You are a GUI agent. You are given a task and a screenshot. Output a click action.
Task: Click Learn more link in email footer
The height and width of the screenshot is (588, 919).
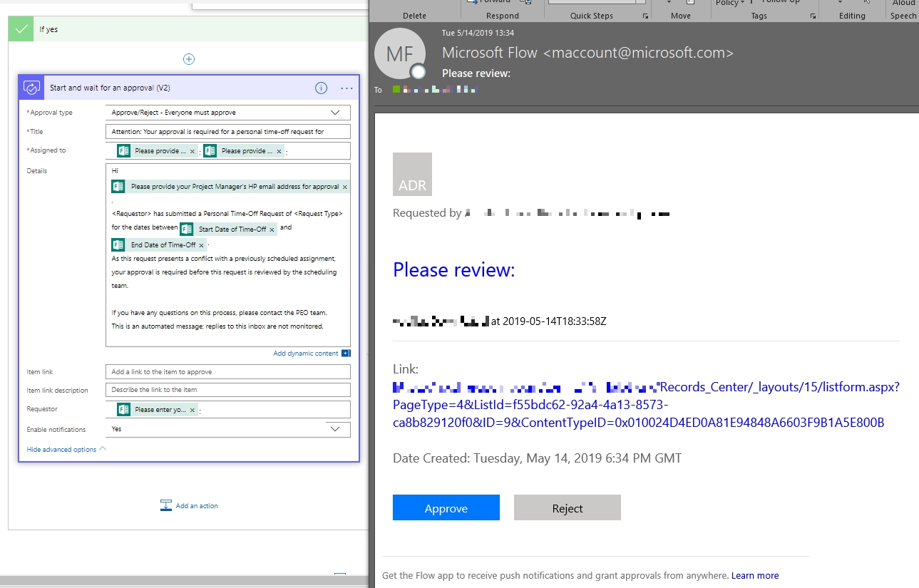[755, 575]
